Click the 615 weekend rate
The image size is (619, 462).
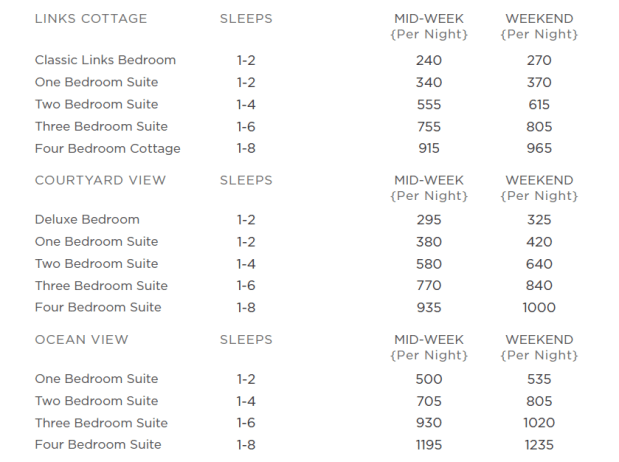539,105
